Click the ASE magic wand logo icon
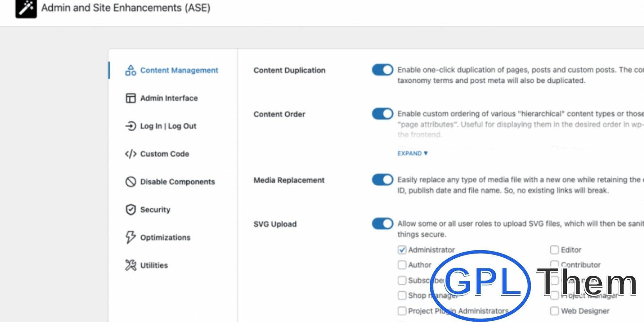Viewport: 644px width, 322px height. click(x=26, y=8)
